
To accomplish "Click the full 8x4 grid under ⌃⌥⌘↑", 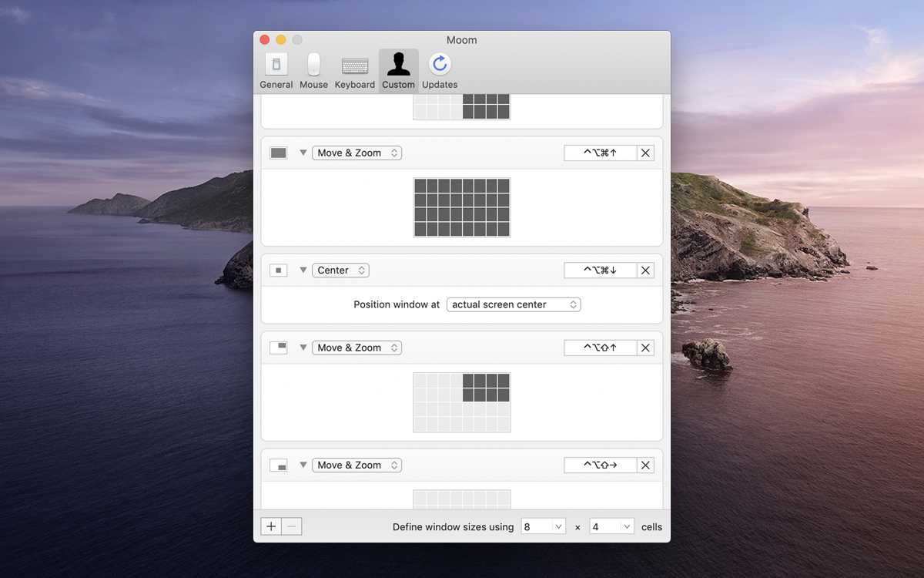I will tap(462, 208).
